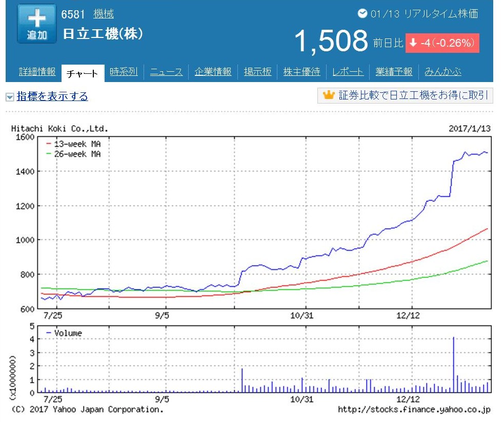Image resolution: width=504 pixels, height=422 pixels.
Task: Click the real-time clock check icon
Action: coord(362,13)
